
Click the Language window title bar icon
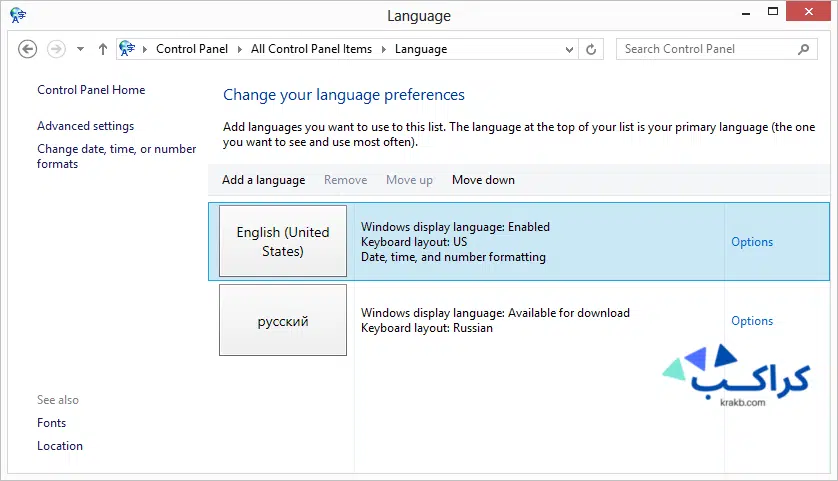pos(18,15)
